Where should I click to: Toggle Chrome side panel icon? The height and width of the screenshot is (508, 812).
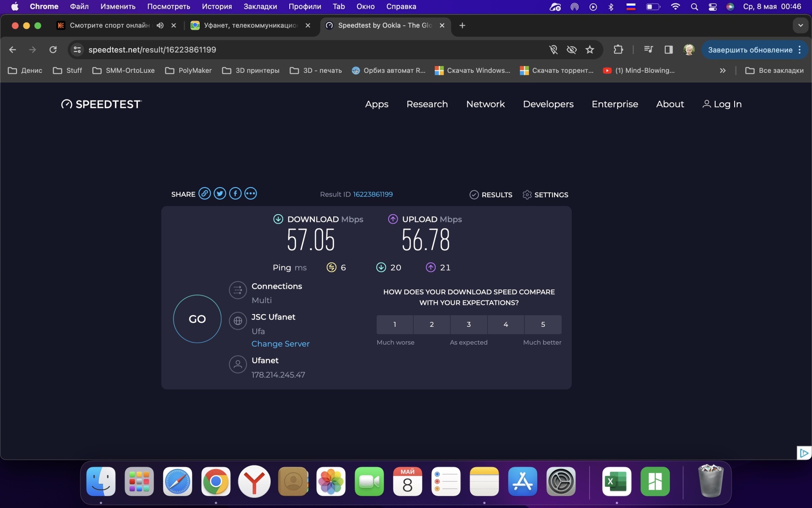[668, 50]
